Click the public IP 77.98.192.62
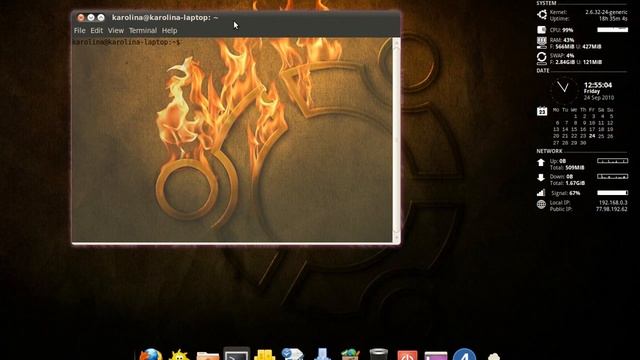The image size is (640, 360). (x=611, y=209)
